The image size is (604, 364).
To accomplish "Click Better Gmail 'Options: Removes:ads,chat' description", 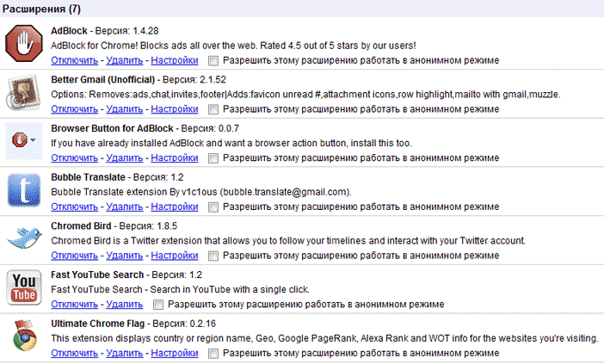I will (305, 95).
